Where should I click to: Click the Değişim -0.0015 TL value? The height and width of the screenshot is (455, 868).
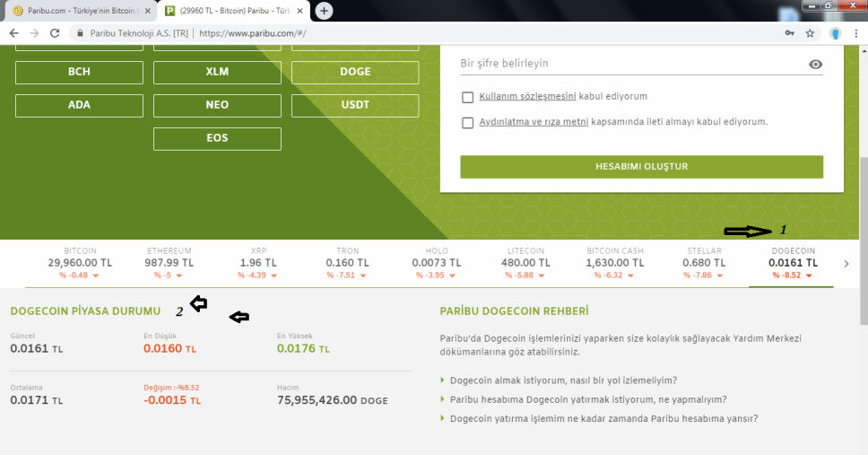pyautogui.click(x=172, y=400)
